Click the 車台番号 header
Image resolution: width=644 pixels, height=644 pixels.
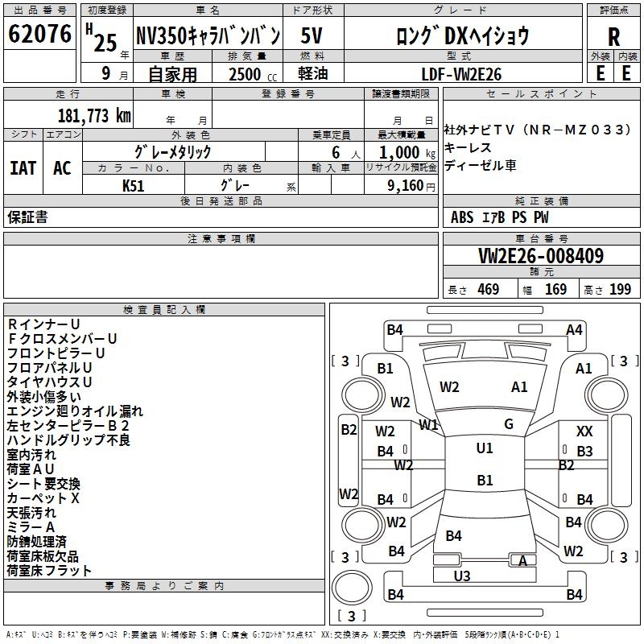(542, 238)
